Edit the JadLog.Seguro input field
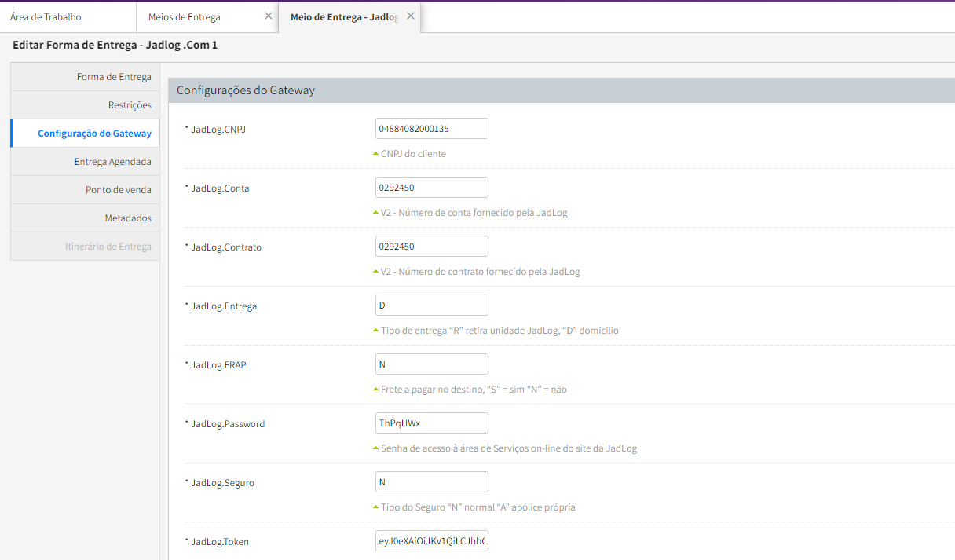Viewport: 955px width, 560px height. click(x=432, y=481)
